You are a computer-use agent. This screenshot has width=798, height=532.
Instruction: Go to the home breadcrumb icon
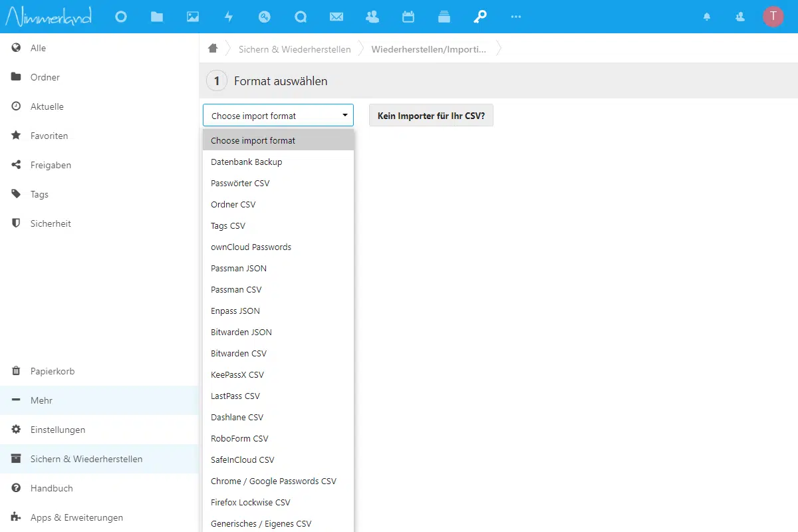[213, 49]
